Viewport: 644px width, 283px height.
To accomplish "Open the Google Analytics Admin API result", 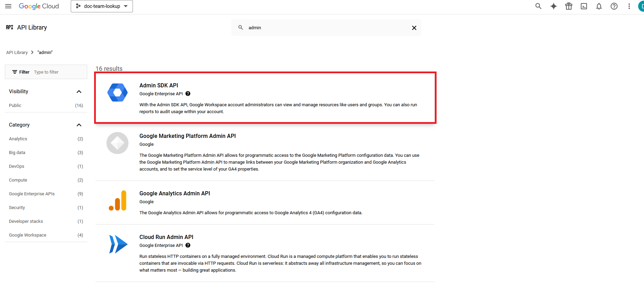I will coord(174,194).
